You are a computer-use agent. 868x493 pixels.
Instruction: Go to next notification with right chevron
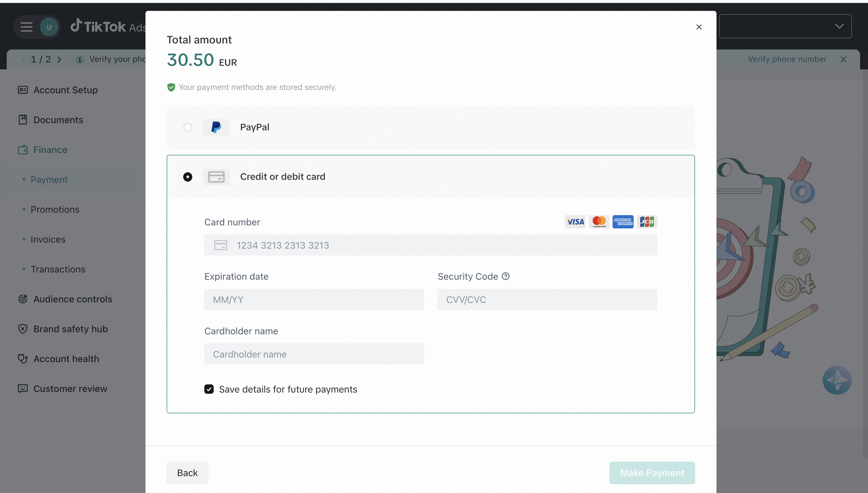(59, 60)
